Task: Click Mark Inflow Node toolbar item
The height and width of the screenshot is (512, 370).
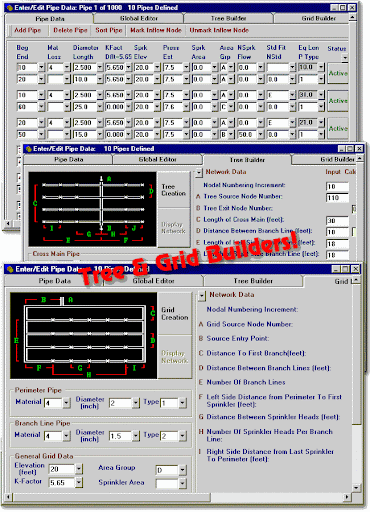Action: click(x=156, y=30)
